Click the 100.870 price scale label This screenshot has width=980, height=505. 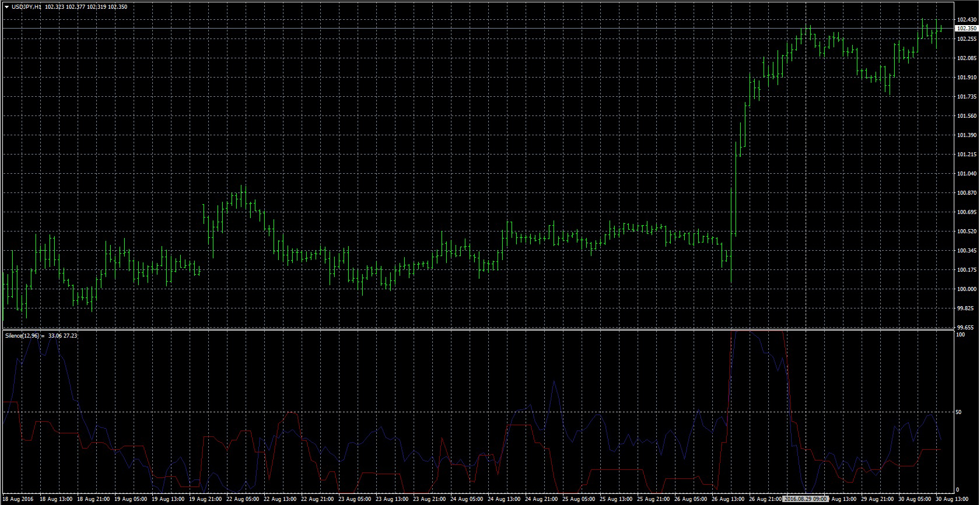967,193
